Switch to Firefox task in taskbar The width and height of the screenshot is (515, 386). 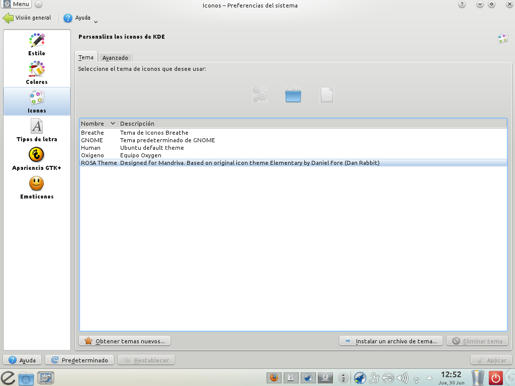(x=274, y=378)
